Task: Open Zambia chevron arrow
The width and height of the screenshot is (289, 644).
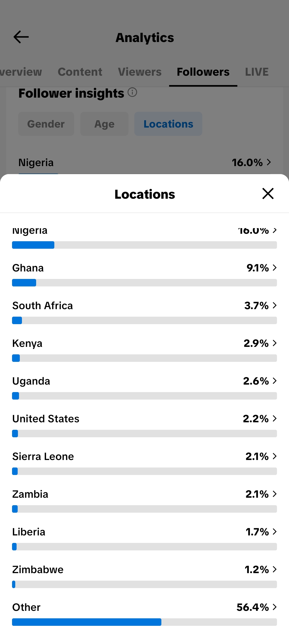Action: 275,494
